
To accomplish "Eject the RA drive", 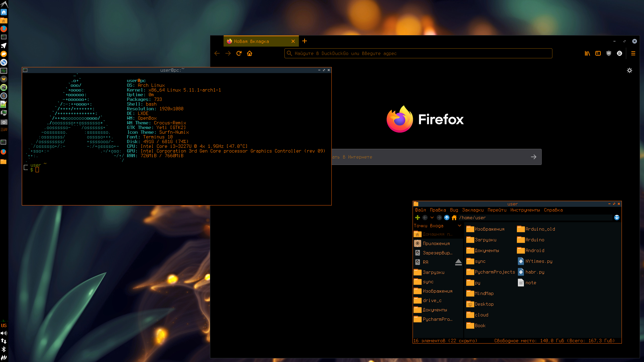I will coord(459,262).
